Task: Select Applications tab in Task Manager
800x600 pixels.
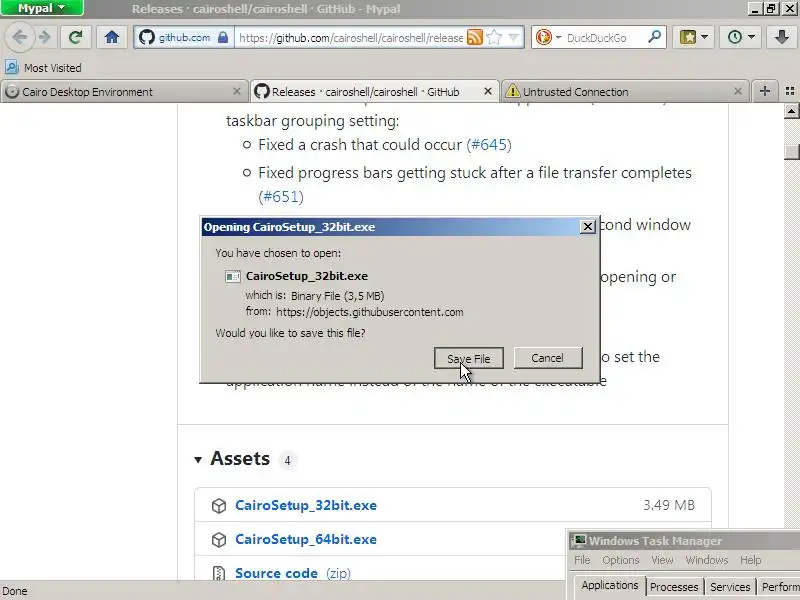Action: (x=610, y=586)
